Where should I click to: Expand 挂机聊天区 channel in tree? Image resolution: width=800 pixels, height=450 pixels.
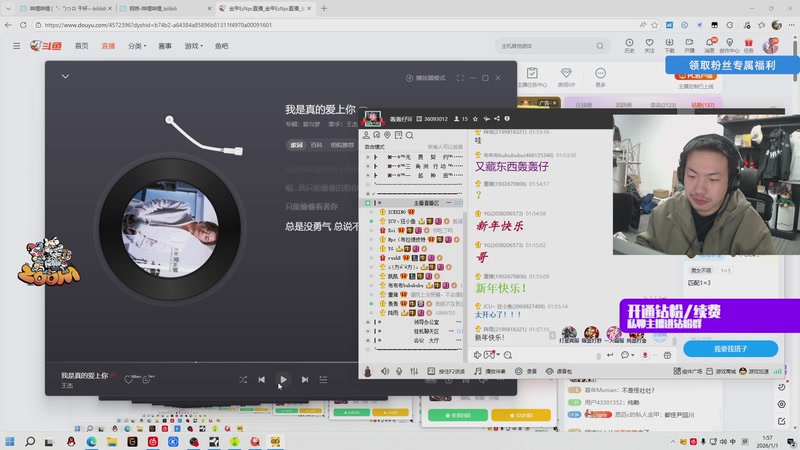click(x=368, y=331)
